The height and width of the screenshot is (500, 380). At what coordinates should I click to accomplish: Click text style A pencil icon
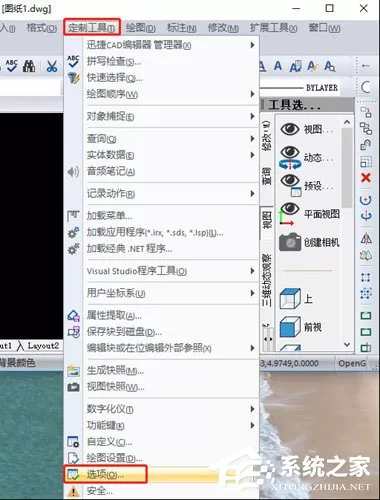[312, 66]
